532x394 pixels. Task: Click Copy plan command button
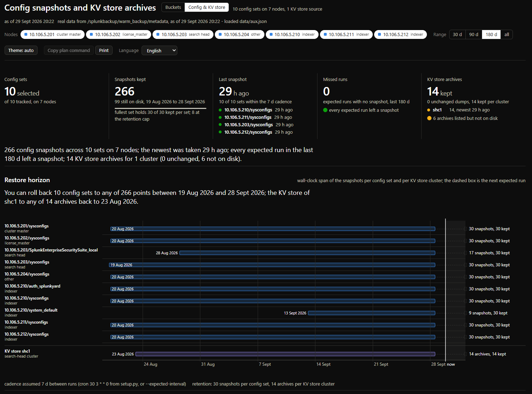pyautogui.click(x=69, y=50)
